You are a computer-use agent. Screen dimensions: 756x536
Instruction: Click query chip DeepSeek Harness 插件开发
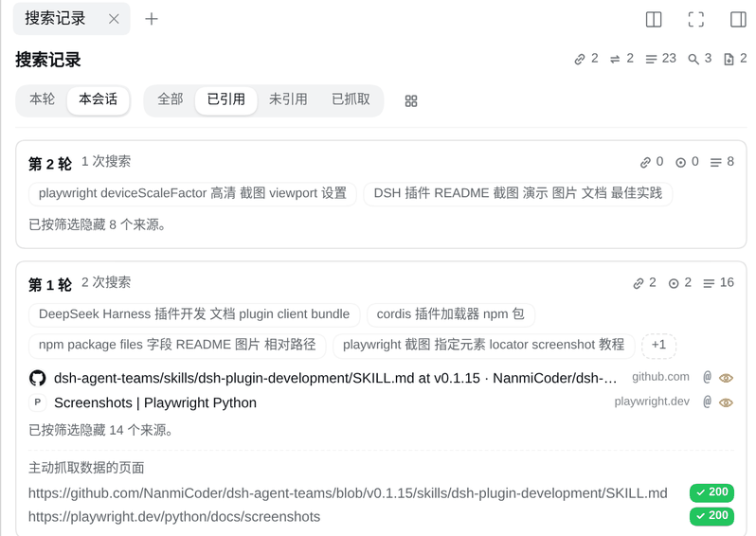tap(194, 314)
